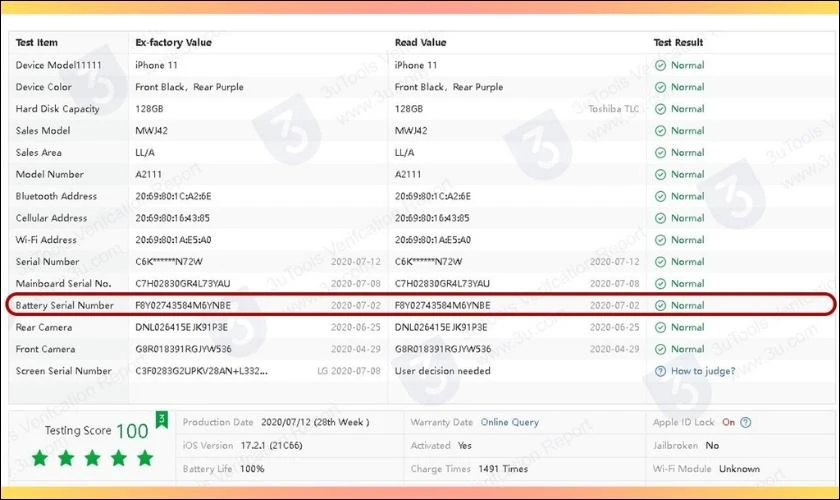Click the check icon in Sales Area row
This screenshot has height=500, width=840.
coord(660,153)
